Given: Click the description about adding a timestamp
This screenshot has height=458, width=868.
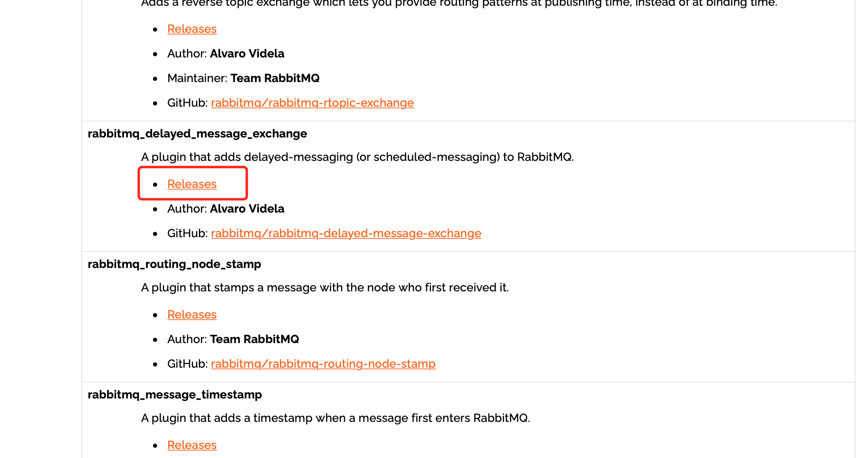Looking at the screenshot, I should [336, 418].
